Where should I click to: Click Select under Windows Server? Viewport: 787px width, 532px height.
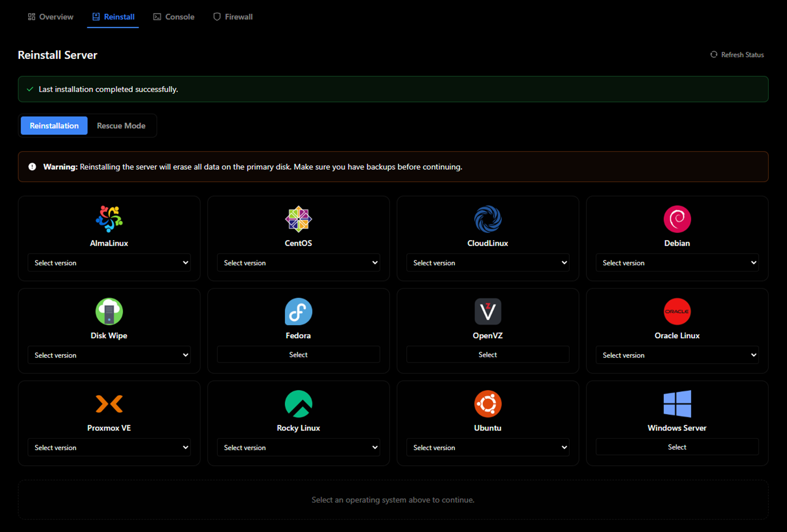677,447
